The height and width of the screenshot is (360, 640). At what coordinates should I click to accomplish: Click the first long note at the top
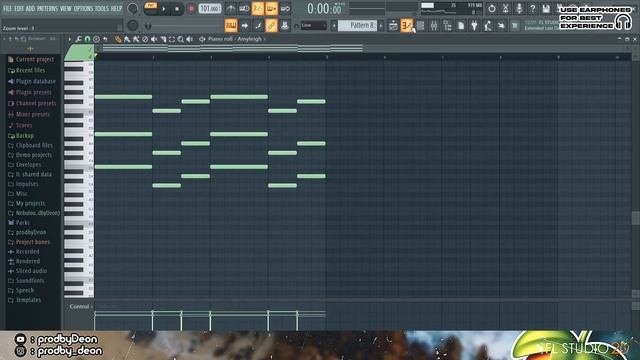pos(123,97)
